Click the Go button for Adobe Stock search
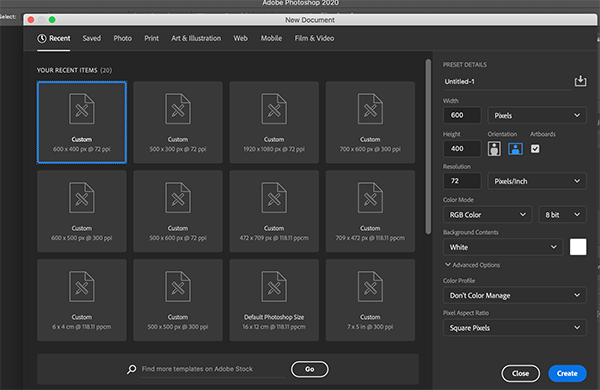This screenshot has width=600, height=390. click(310, 369)
